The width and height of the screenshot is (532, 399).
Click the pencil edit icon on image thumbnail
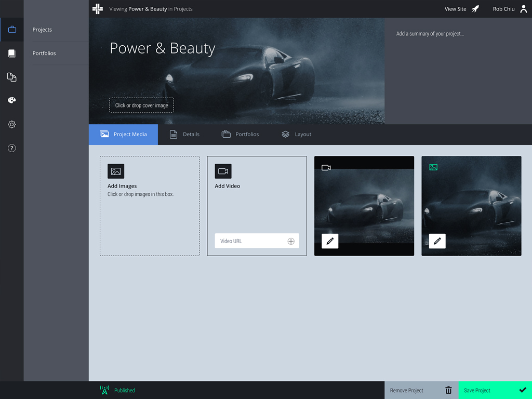click(437, 241)
